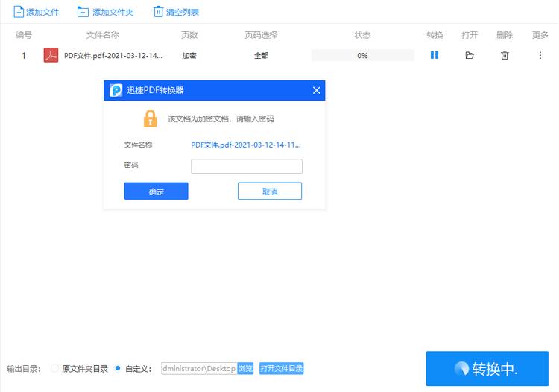Click the 加密 page count cell
Viewport: 559px width, 392px height.
tap(189, 56)
